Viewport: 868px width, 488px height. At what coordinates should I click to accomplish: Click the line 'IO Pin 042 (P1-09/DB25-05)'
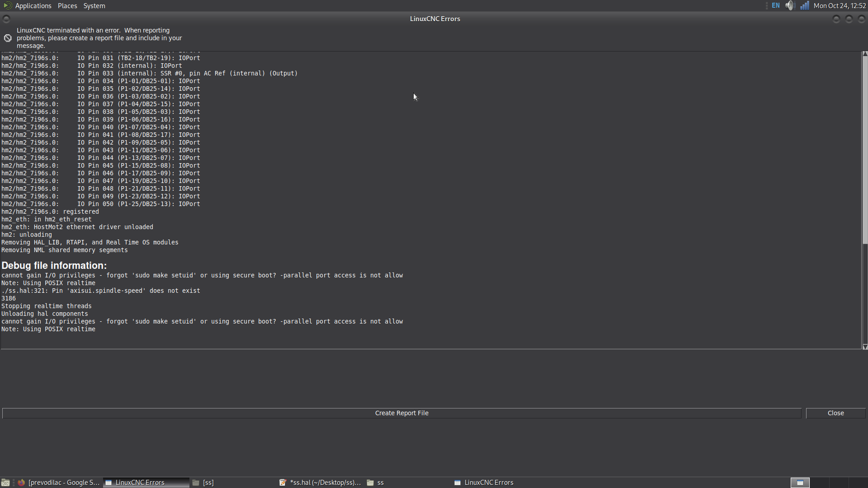[x=101, y=142]
